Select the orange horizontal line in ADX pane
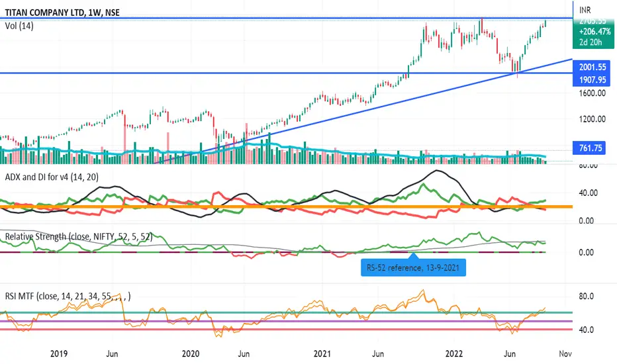The image size is (617, 364). coord(286,206)
